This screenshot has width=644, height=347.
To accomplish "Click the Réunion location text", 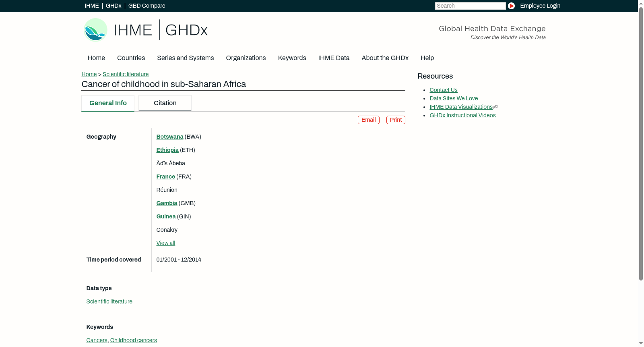I will click(167, 190).
